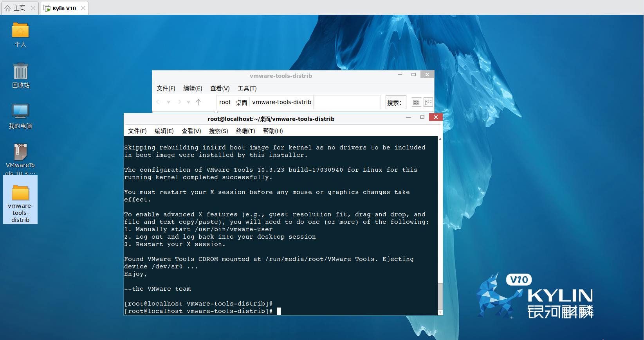Maximize the terminal window

coord(422,117)
